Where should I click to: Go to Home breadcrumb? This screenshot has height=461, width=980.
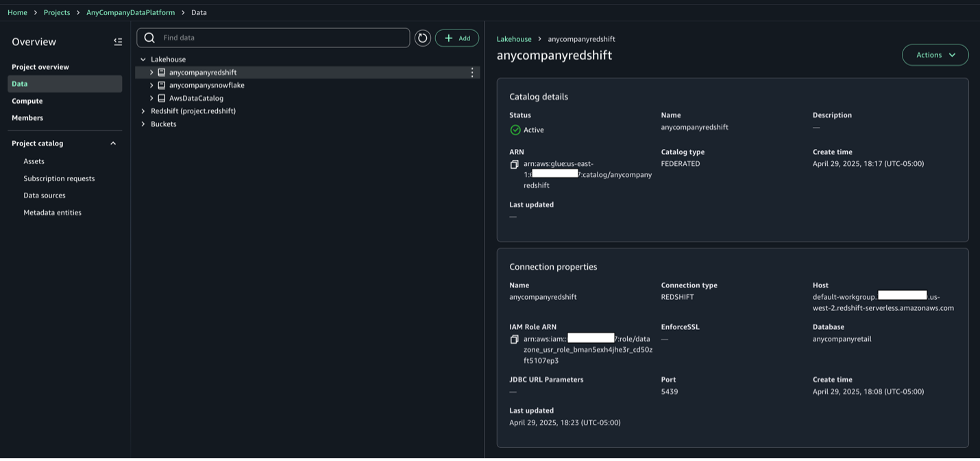click(17, 12)
